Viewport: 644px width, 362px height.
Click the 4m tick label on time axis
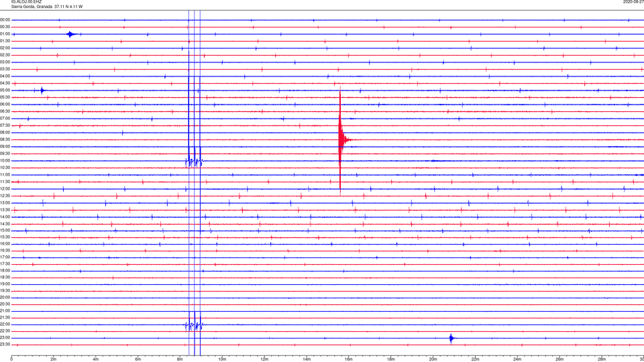point(96,359)
